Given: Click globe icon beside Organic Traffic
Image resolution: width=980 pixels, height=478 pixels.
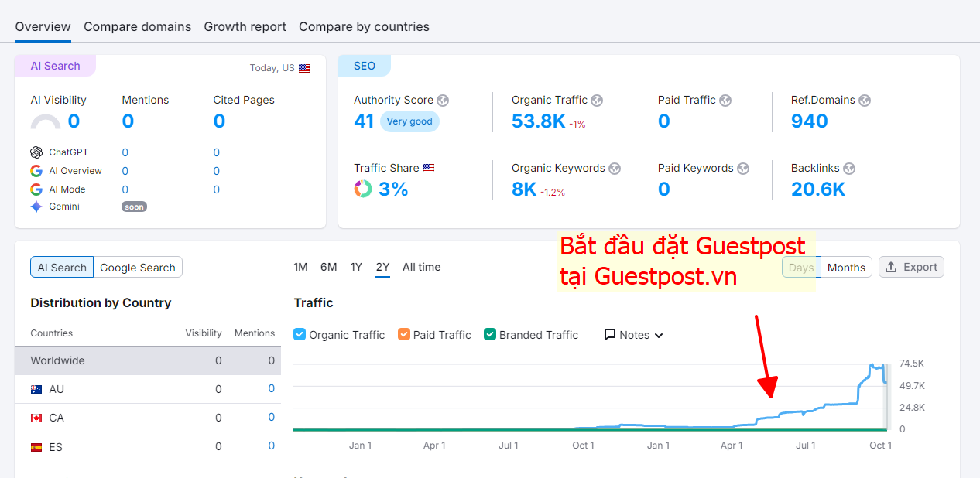Looking at the screenshot, I should tap(597, 101).
